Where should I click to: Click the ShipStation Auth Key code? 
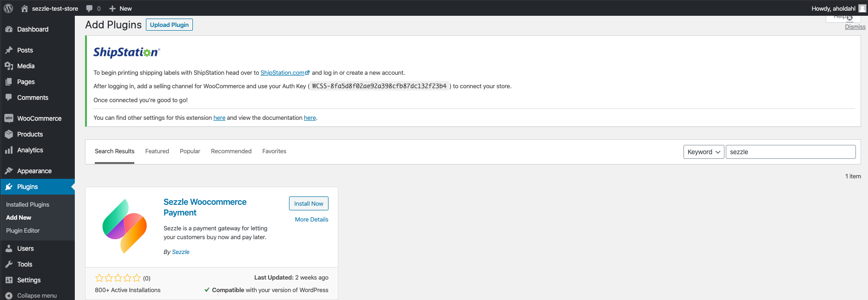coord(379,86)
